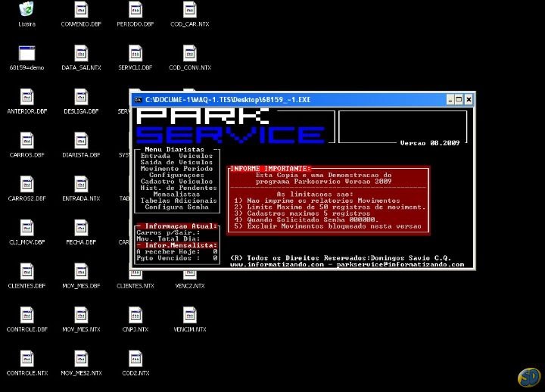This screenshot has width=545, height=392.
Task: Open console window system menu icon
Action: point(138,100)
